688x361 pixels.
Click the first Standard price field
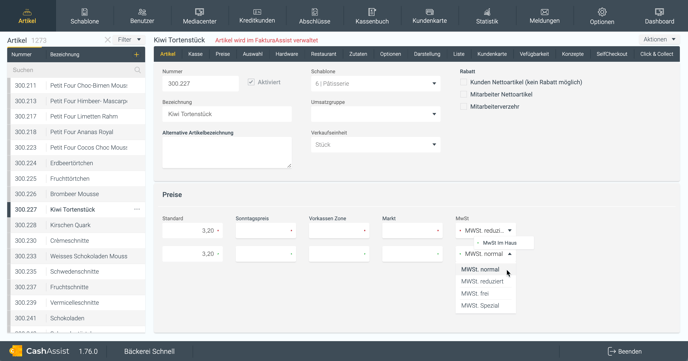(x=192, y=230)
